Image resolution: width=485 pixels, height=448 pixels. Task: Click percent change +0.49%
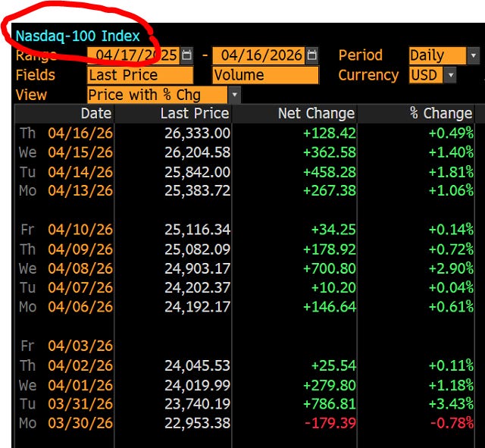tap(451, 133)
